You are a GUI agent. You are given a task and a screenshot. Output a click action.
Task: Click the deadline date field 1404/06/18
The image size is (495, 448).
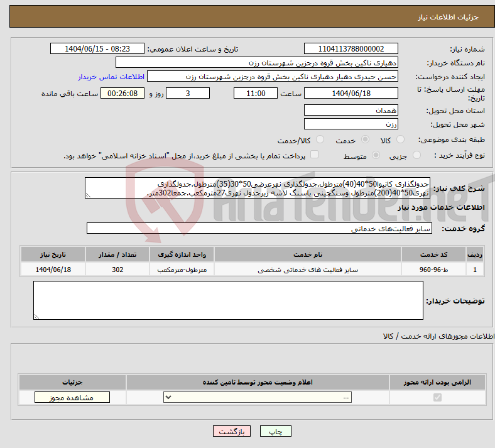pos(351,93)
